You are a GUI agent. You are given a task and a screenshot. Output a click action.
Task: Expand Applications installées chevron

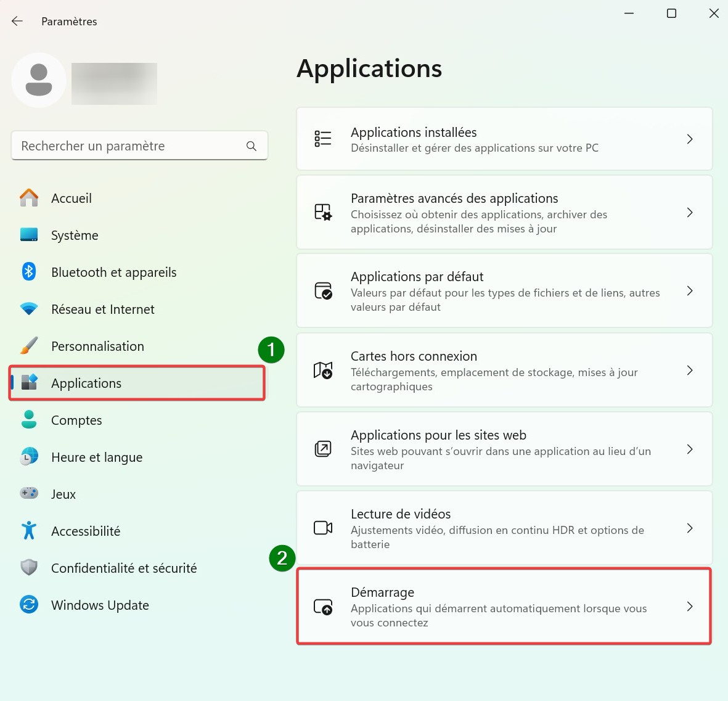click(689, 139)
